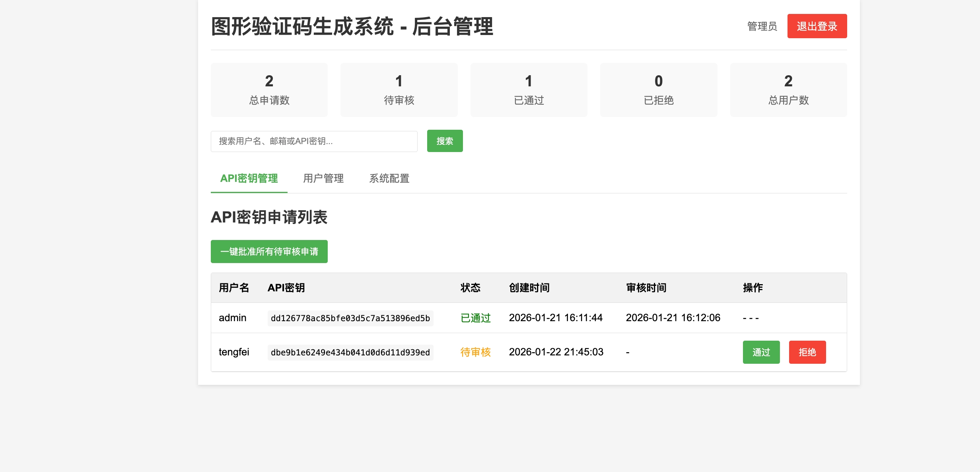Click admin's API key code text

pyautogui.click(x=350, y=318)
